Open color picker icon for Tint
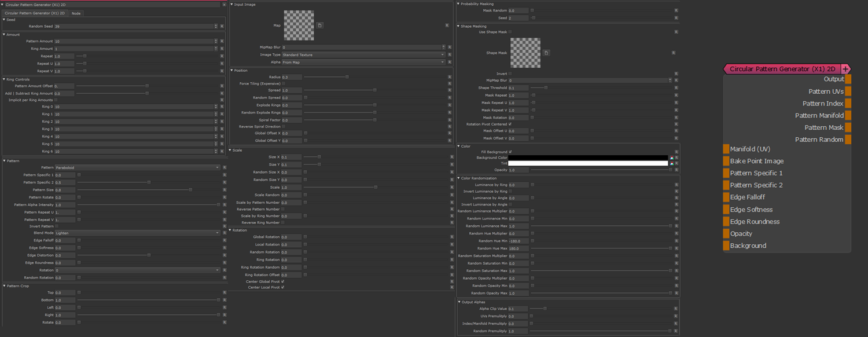 tap(671, 163)
